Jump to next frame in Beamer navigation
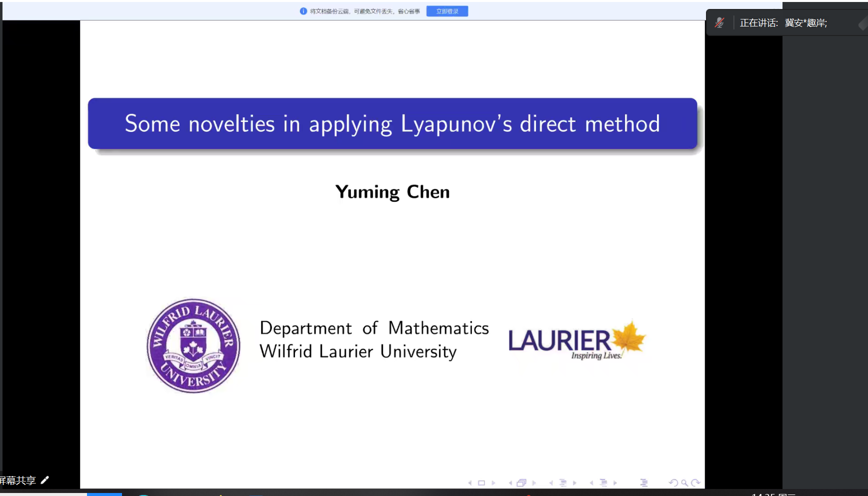Image resolution: width=868 pixels, height=496 pixels. [534, 483]
